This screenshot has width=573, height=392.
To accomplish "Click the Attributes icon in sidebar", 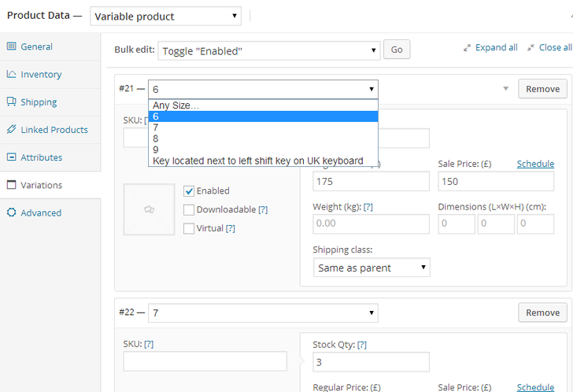I will click(11, 157).
